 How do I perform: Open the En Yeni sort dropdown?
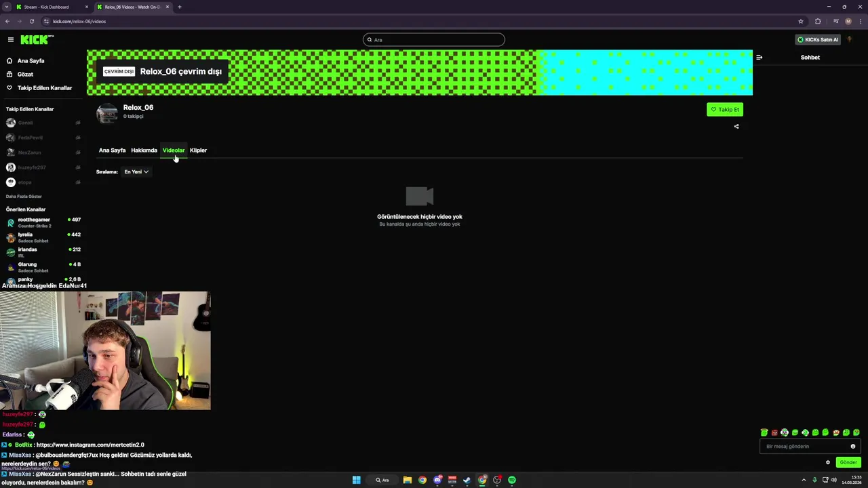(136, 172)
